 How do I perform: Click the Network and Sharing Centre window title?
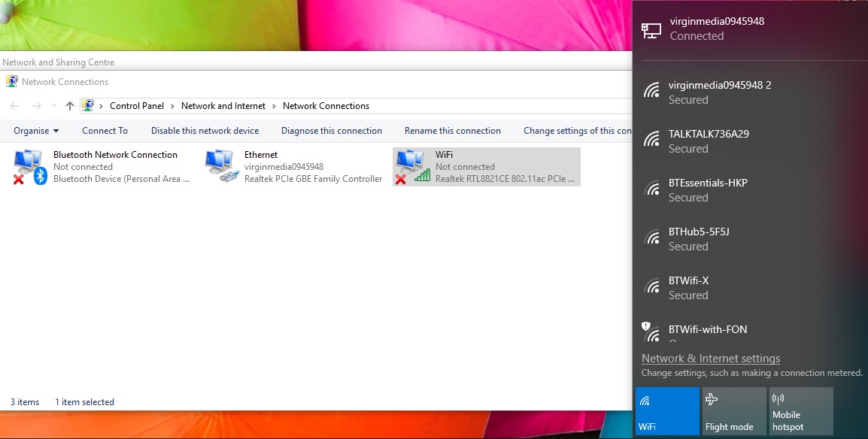(59, 62)
